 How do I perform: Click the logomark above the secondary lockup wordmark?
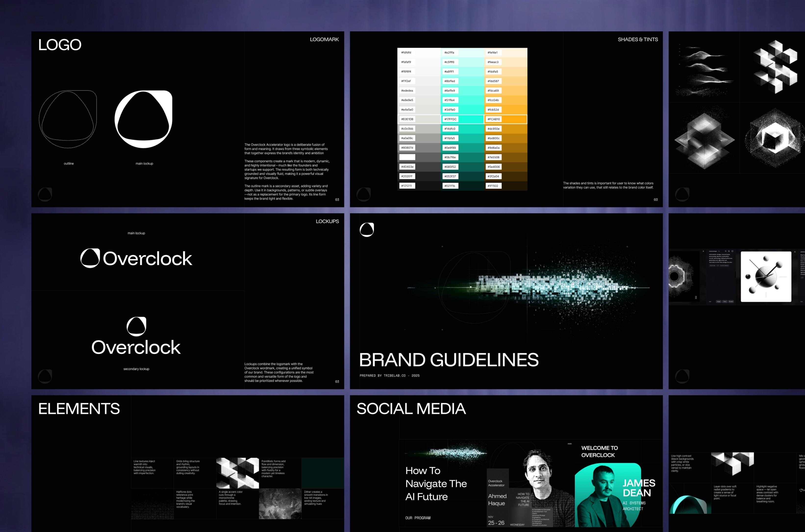click(x=136, y=326)
